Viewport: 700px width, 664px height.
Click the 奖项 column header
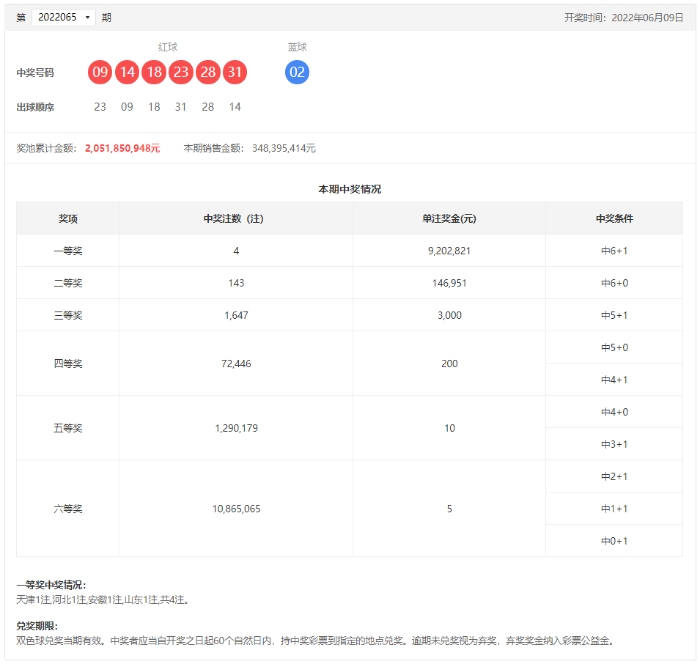pyautogui.click(x=68, y=218)
